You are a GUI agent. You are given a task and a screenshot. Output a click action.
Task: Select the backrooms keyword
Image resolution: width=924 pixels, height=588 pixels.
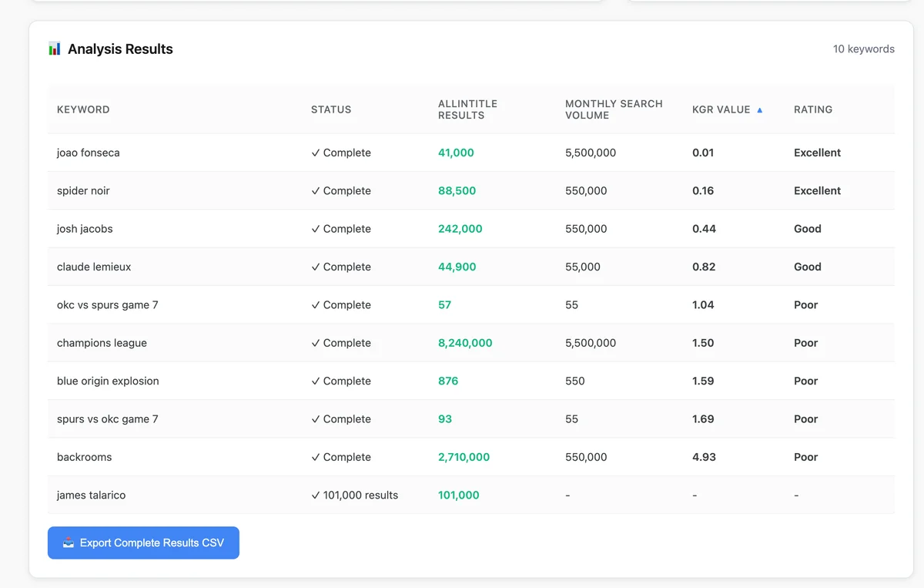click(x=85, y=457)
